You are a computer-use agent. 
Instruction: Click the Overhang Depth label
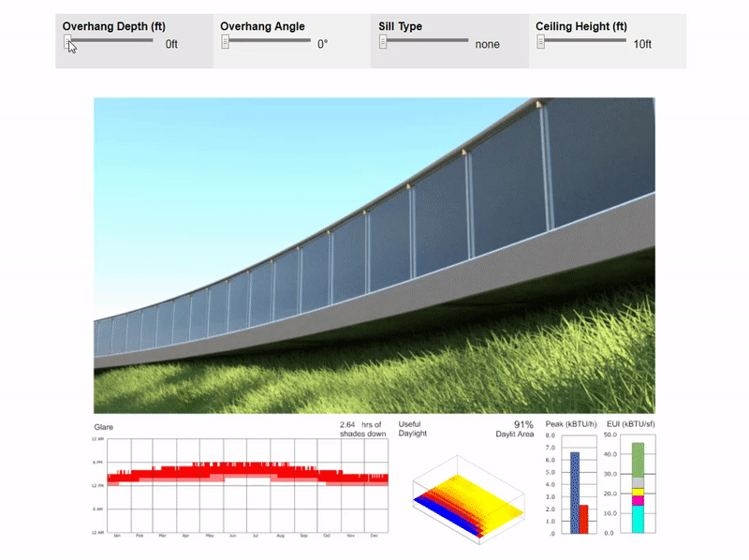tap(113, 26)
